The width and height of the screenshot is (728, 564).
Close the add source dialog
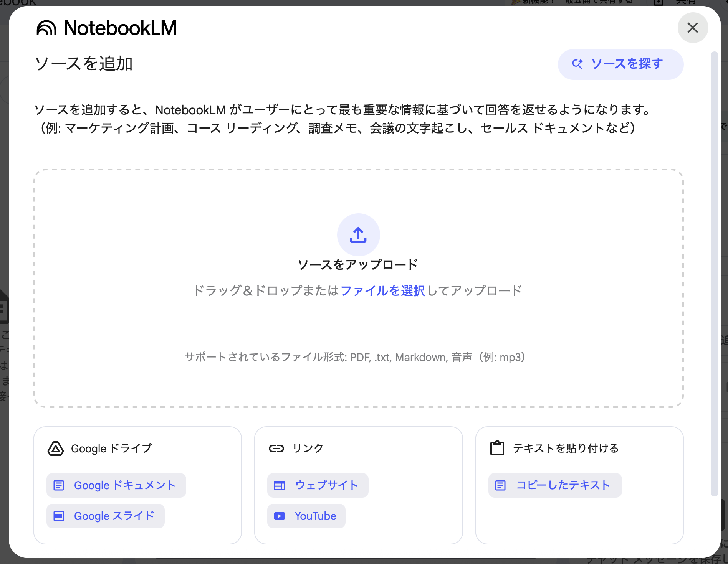point(693,28)
